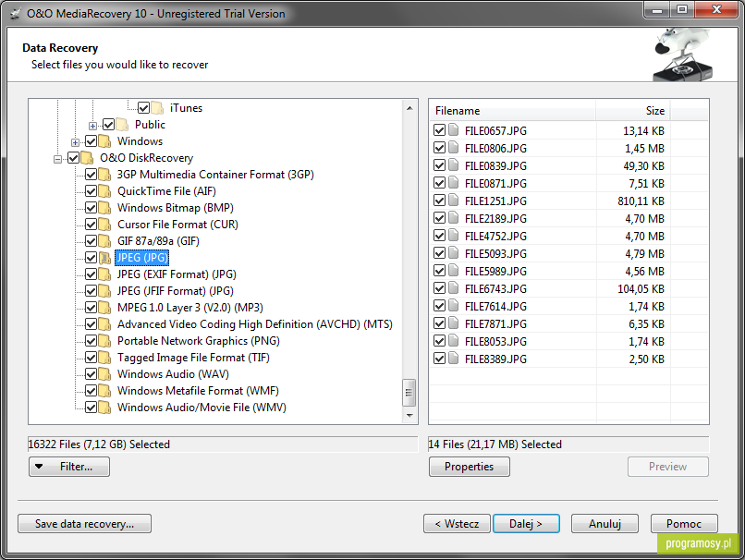
Task: Click the tree scroll down arrow
Action: (409, 416)
